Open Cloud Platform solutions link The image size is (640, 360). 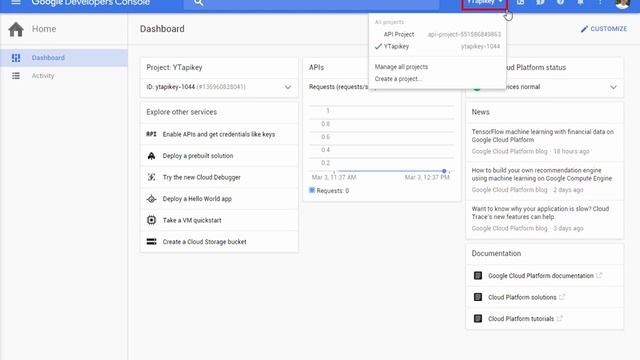tap(522, 297)
